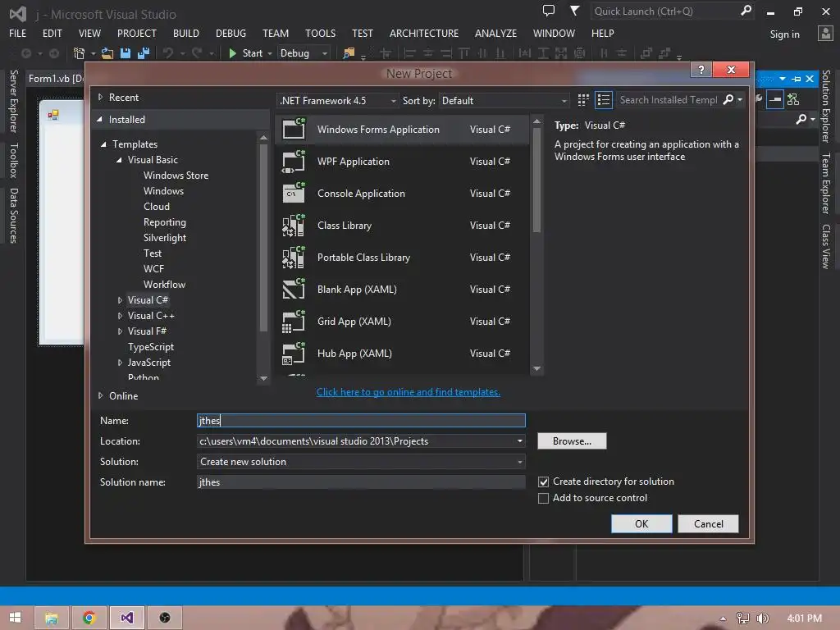The width and height of the screenshot is (840, 630).
Task: Open Google Chrome from the taskbar
Action: pos(89,619)
